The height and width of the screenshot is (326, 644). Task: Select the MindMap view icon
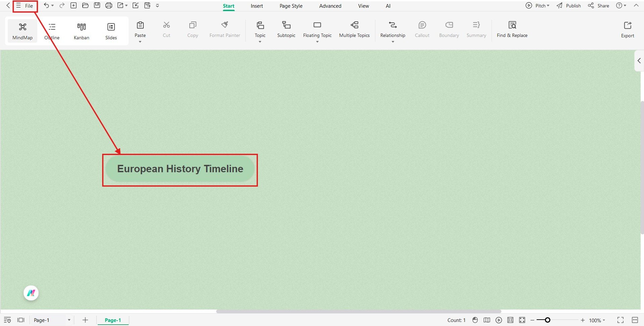pos(22,31)
